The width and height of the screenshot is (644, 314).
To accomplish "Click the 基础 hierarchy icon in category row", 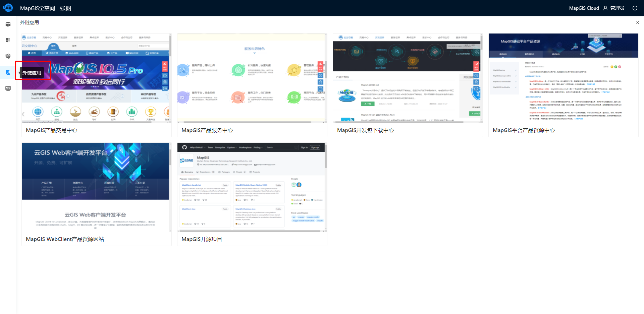I will click(57, 112).
